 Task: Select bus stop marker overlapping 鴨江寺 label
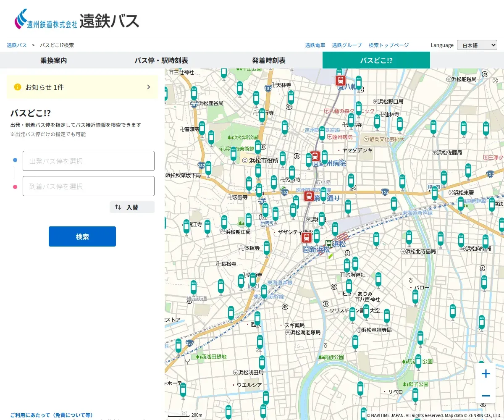[x=186, y=227]
